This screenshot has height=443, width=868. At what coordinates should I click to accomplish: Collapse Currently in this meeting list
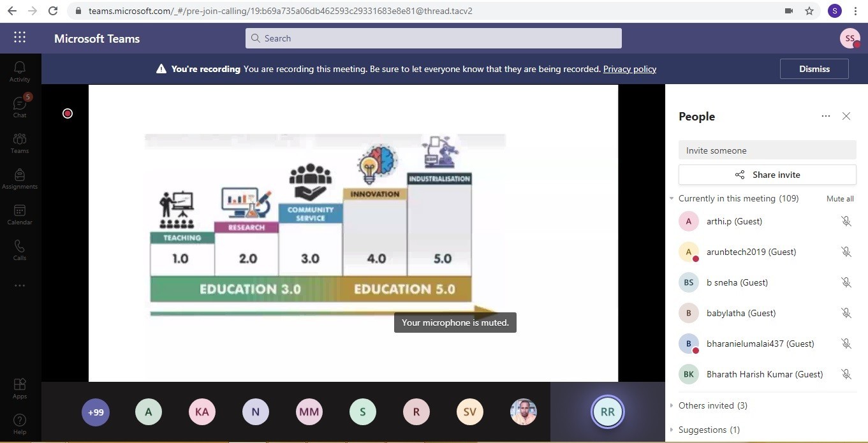pos(672,198)
